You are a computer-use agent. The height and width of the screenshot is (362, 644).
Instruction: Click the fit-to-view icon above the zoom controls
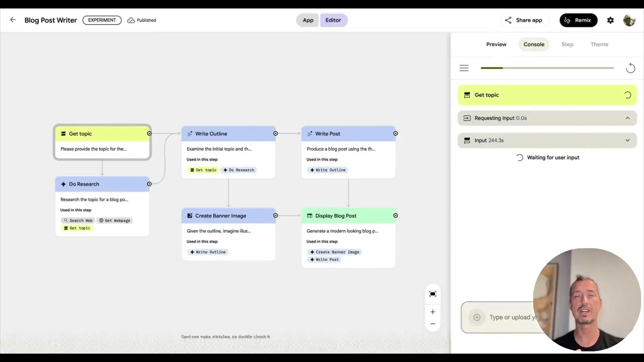[x=433, y=294]
